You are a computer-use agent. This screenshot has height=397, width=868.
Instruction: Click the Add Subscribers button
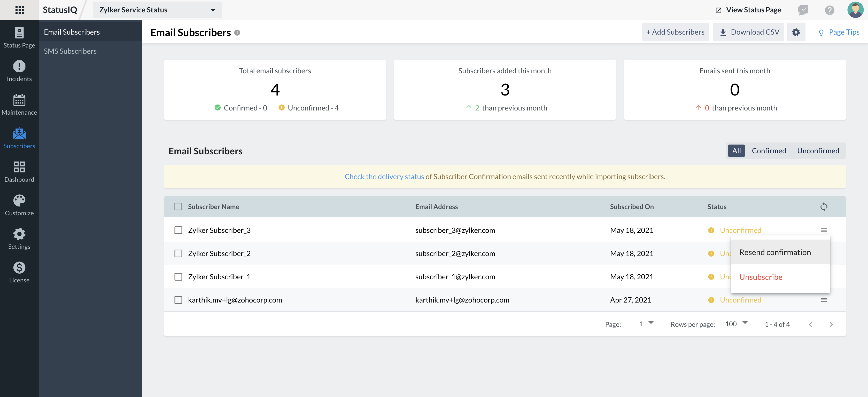pyautogui.click(x=675, y=32)
